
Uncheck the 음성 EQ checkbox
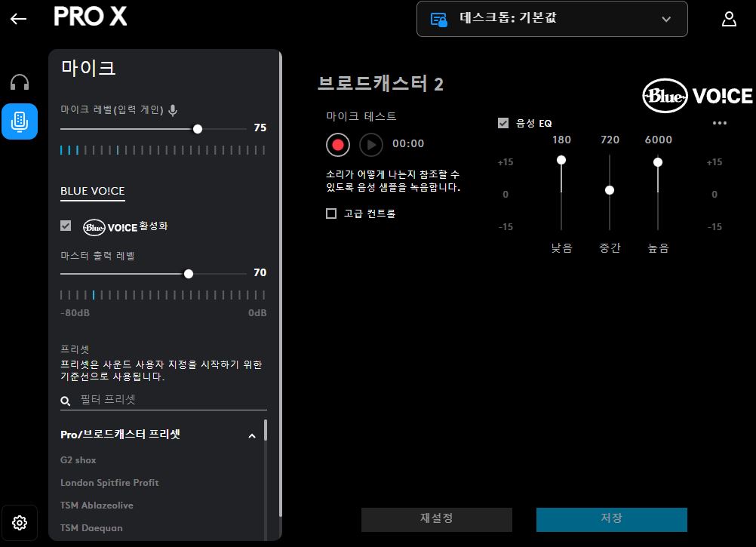click(503, 123)
